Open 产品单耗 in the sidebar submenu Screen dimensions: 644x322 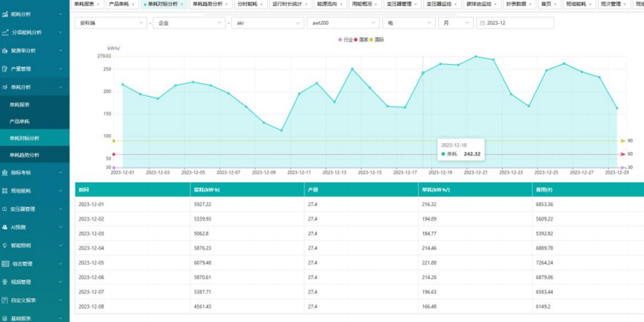[x=34, y=121]
